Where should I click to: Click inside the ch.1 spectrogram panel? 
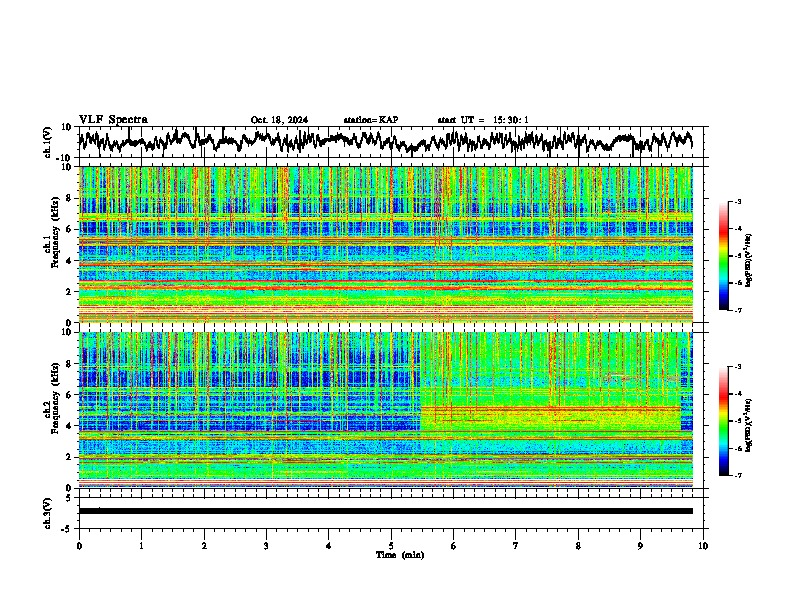386,244
